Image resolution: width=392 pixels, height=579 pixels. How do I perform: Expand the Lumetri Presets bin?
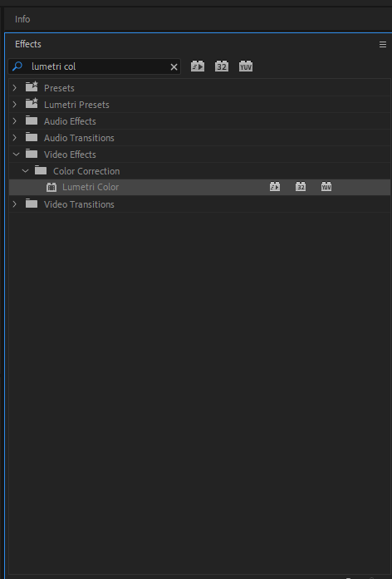point(14,105)
